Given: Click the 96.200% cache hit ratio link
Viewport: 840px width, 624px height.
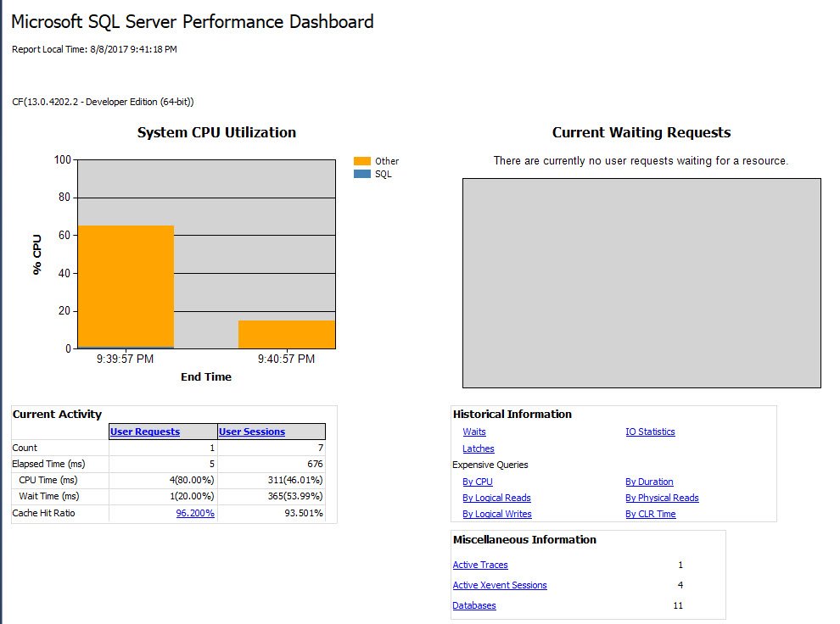Looking at the screenshot, I should 195,513.
